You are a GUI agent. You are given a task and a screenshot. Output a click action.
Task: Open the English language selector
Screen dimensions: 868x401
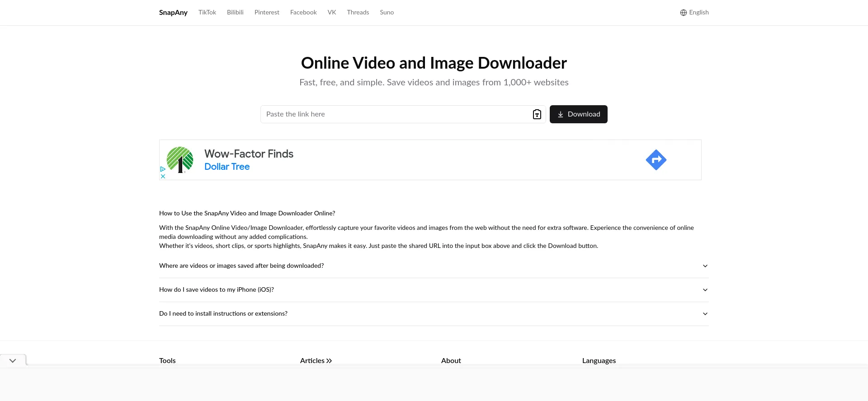pos(694,13)
